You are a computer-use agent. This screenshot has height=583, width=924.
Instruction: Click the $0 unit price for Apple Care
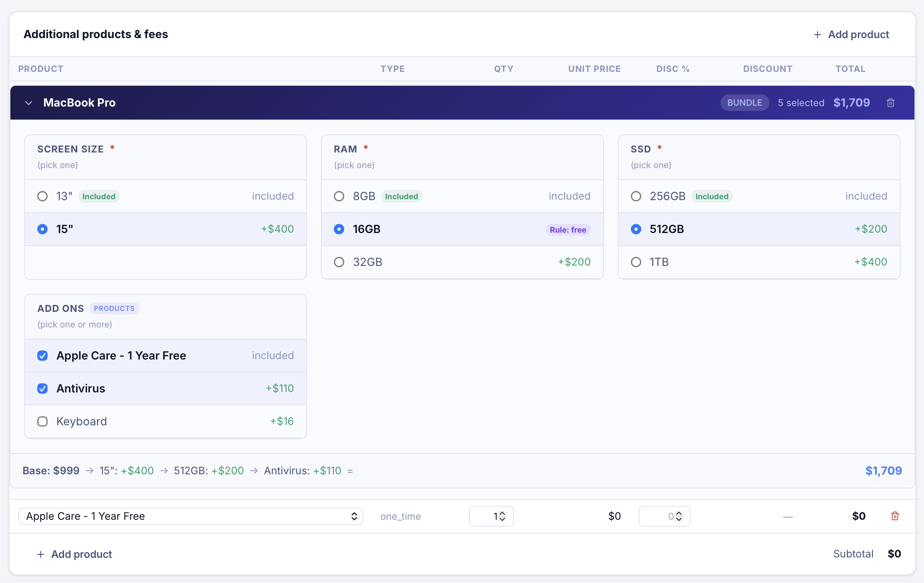[x=614, y=516]
